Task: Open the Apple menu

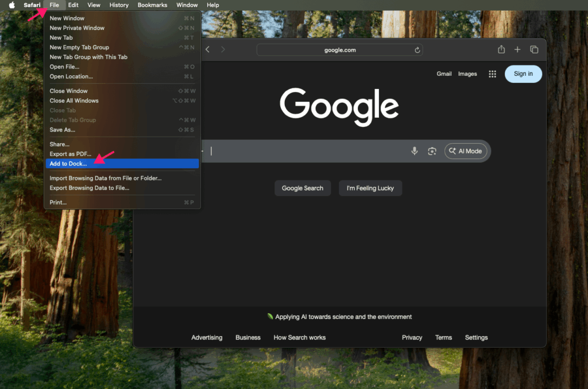Action: point(11,5)
